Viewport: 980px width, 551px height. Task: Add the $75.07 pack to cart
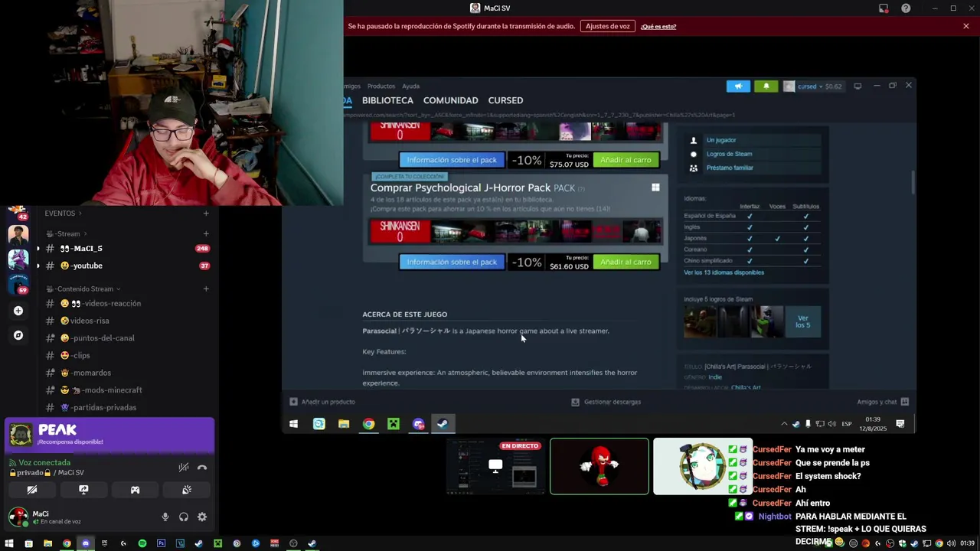tap(626, 160)
